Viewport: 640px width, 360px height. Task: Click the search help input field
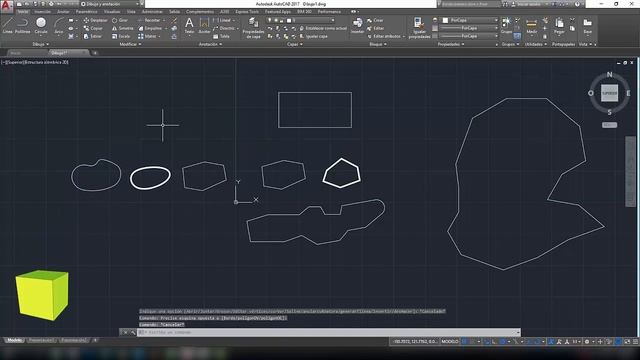(x=469, y=4)
